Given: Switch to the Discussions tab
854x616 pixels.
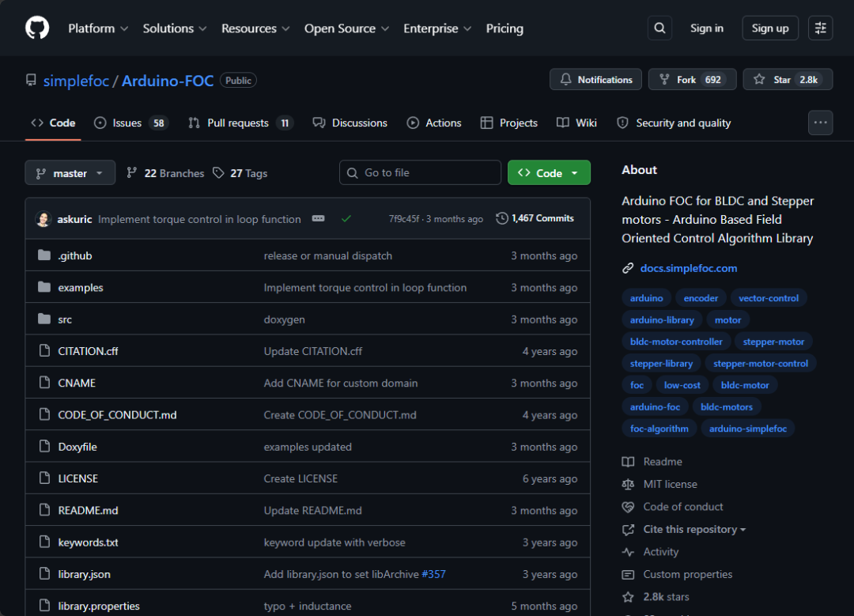Looking at the screenshot, I should tap(350, 123).
